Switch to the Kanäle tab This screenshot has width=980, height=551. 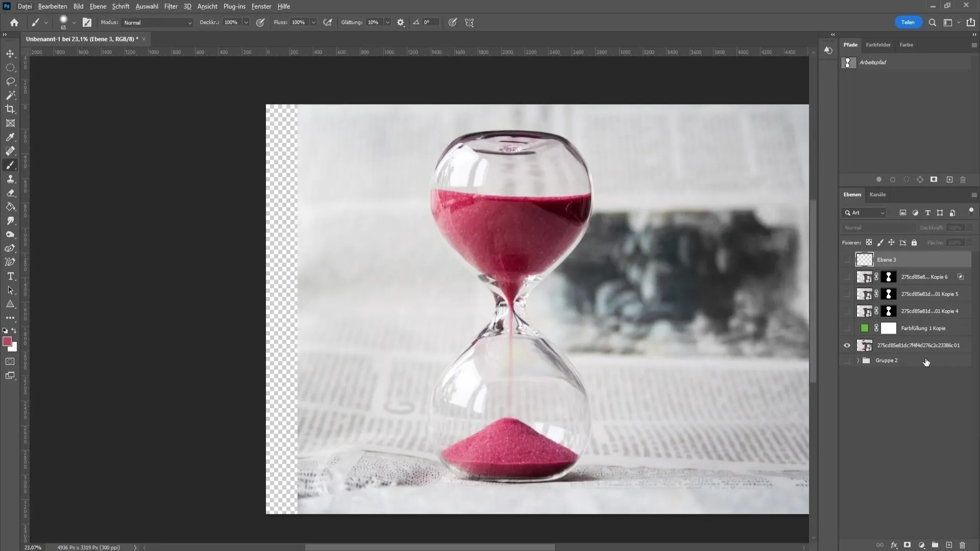pyautogui.click(x=878, y=194)
